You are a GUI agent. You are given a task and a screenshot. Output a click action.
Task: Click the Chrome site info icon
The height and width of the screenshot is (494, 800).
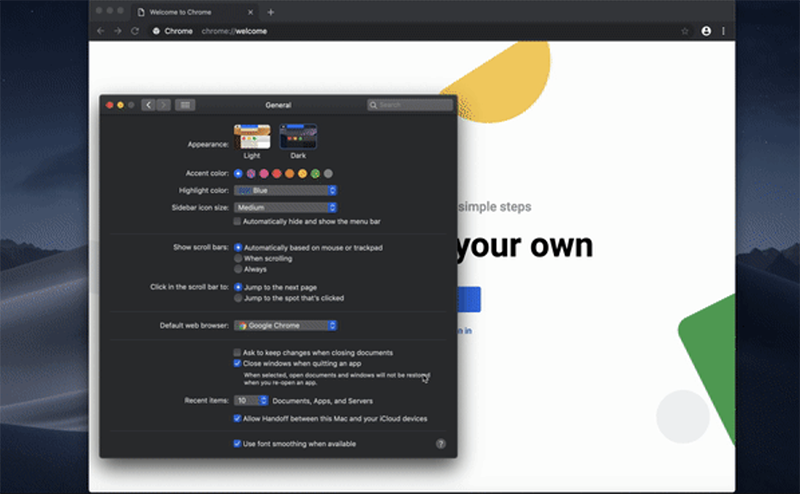click(157, 31)
